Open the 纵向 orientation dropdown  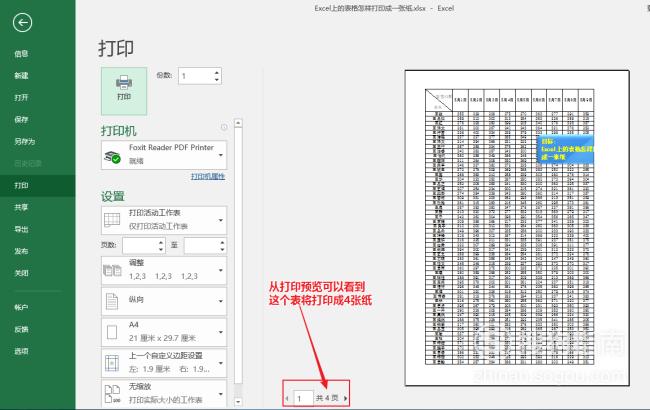pyautogui.click(x=164, y=301)
